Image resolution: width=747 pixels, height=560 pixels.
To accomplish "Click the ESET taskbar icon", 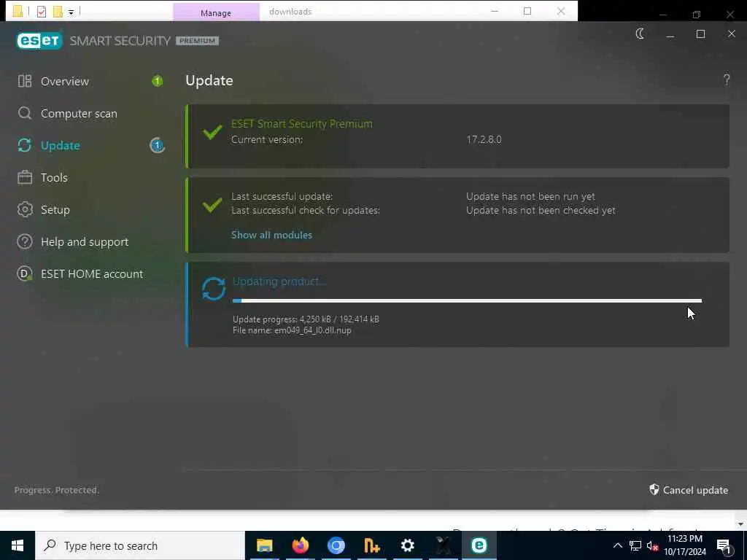I will tap(479, 545).
